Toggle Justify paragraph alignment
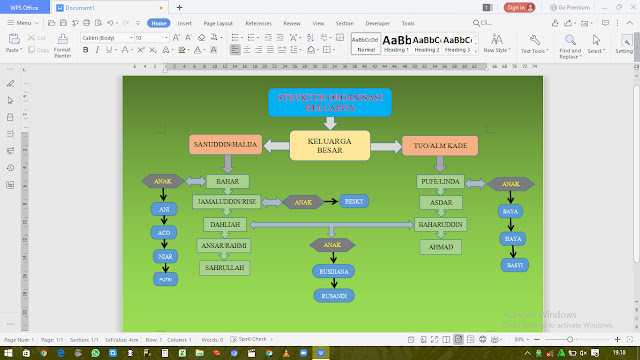Screen dimensions: 640x360 [270, 50]
